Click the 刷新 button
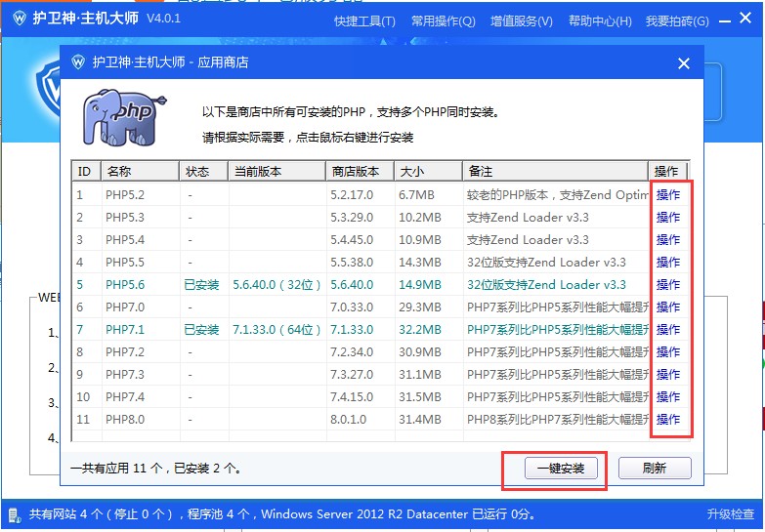Image resolution: width=765 pixels, height=532 pixels. [x=655, y=469]
